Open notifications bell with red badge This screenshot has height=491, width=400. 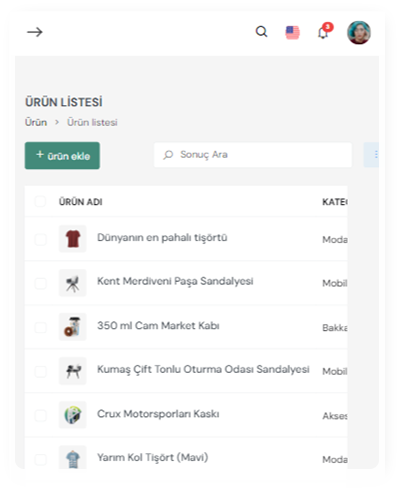tap(324, 31)
